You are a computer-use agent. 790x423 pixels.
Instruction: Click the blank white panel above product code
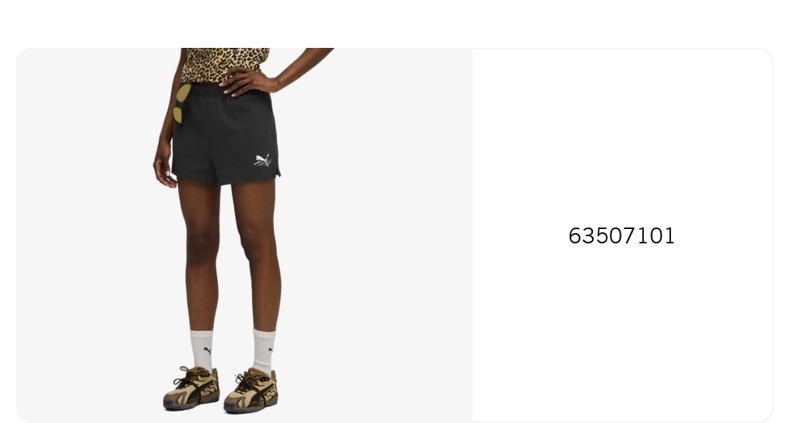(x=622, y=136)
